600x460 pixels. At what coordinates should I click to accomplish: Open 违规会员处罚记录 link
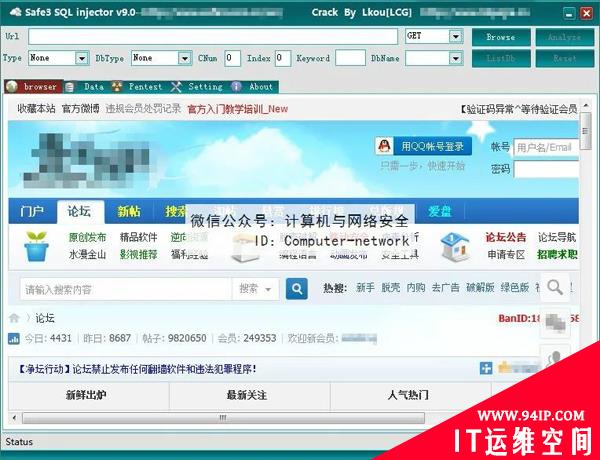[143, 109]
